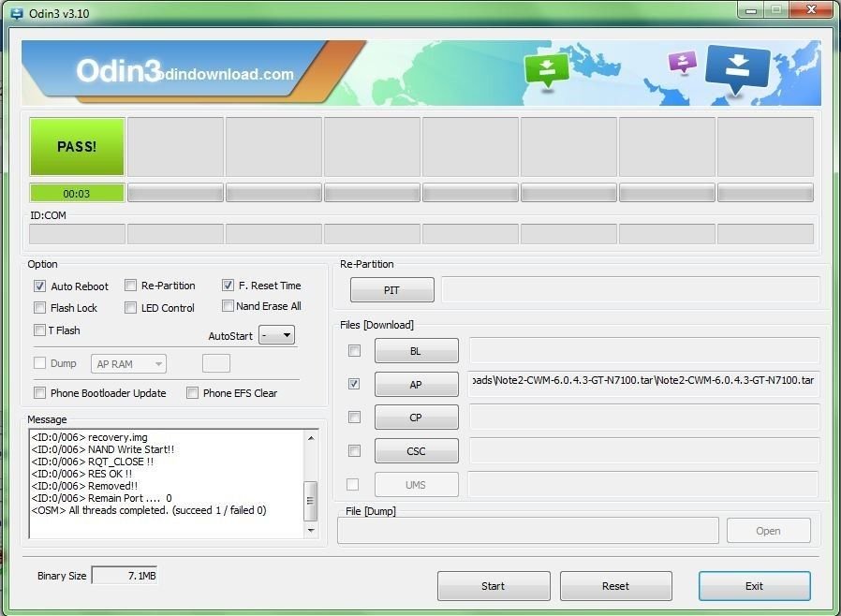Viewport: 841px width, 616px height.
Task: Uncheck F. Reset Time option
Action: [x=228, y=286]
